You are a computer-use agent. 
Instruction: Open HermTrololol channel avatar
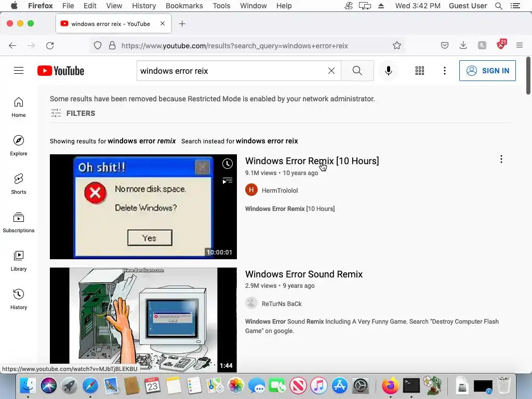tap(251, 190)
